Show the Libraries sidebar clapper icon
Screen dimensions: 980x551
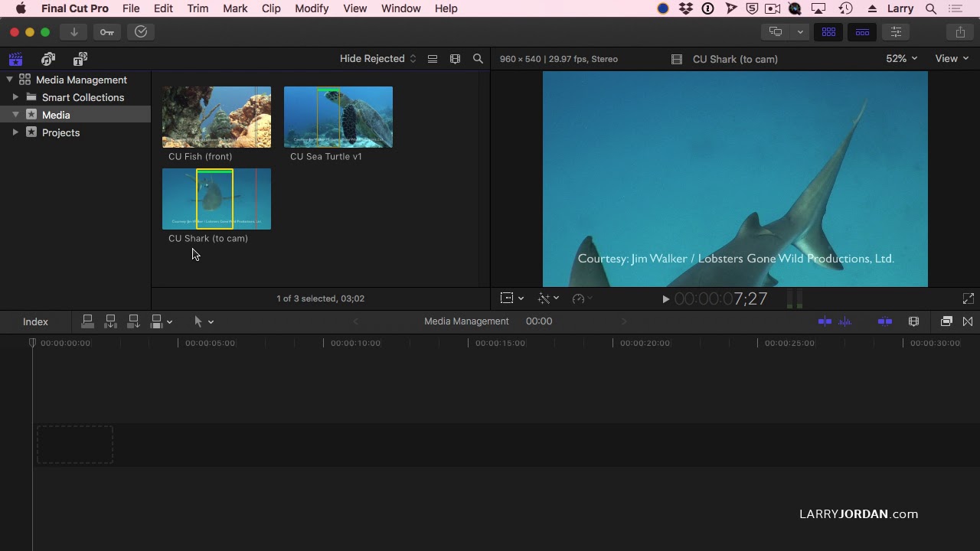(x=15, y=59)
